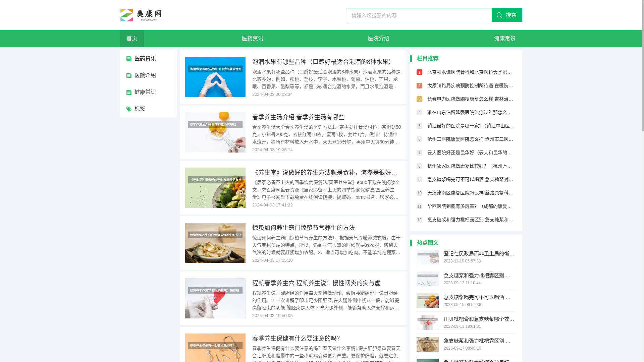Screen dimensions: 644x362
Task: Open hot article 川贝枇杷膏和急支糖浆哪个效
Action: pyautogui.click(x=479, y=319)
